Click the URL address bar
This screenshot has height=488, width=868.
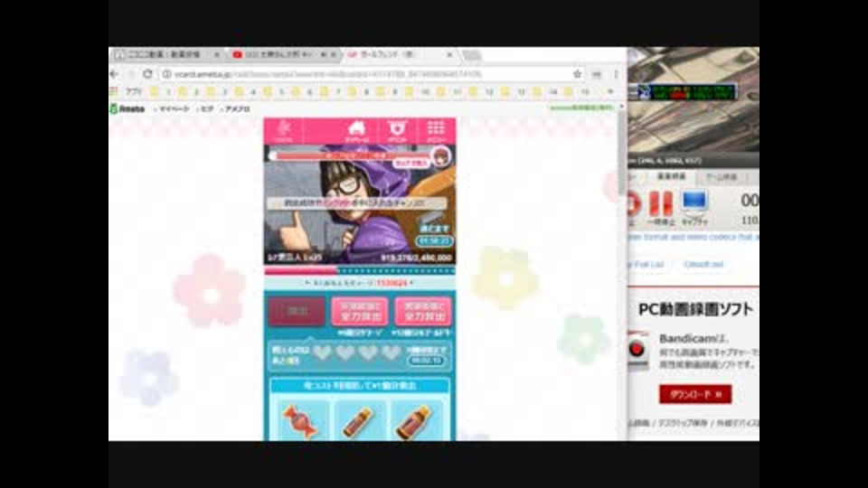(x=372, y=73)
